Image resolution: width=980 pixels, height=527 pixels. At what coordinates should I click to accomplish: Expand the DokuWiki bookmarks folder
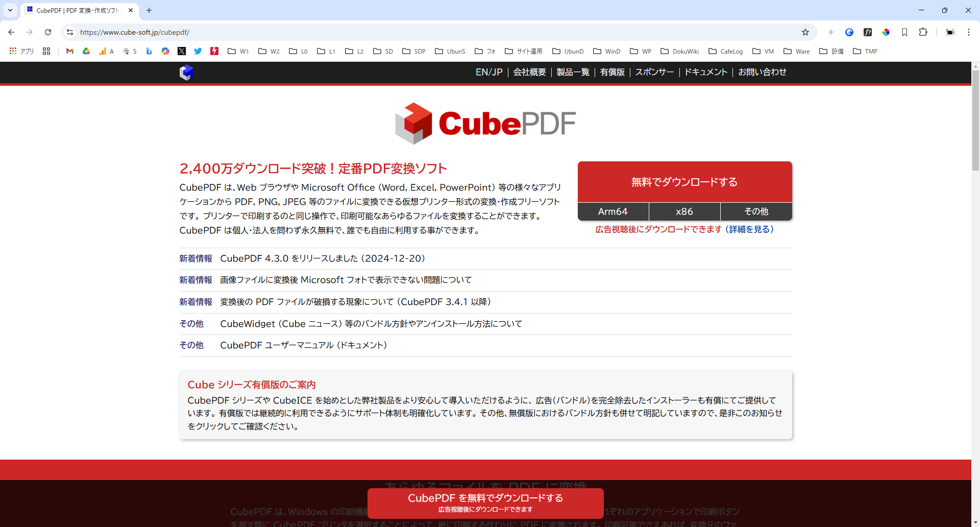tap(679, 51)
